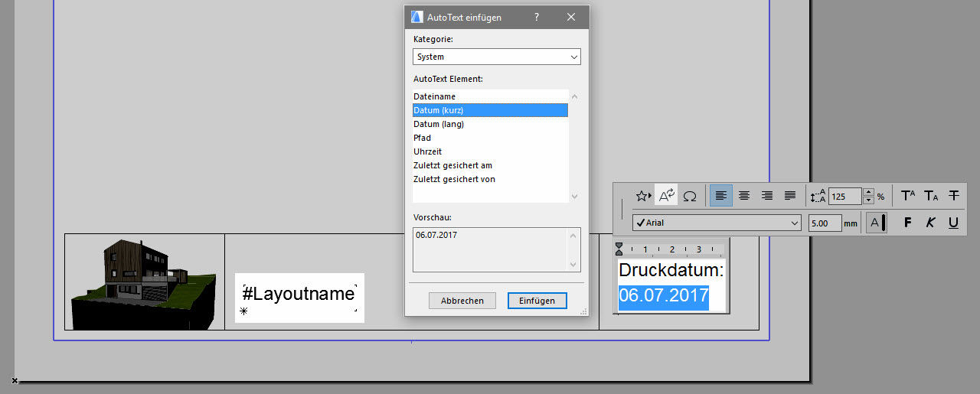980x394 pixels.
Task: Apply subscript formatting
Action: tap(931, 196)
